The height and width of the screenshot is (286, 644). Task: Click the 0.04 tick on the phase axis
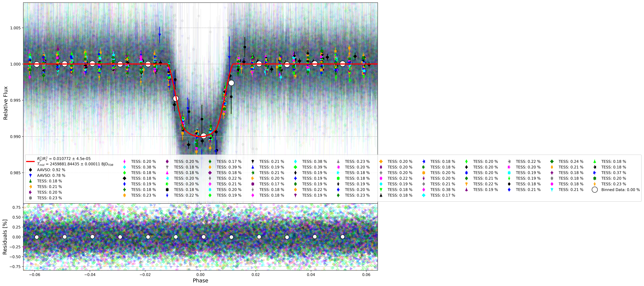click(311, 275)
